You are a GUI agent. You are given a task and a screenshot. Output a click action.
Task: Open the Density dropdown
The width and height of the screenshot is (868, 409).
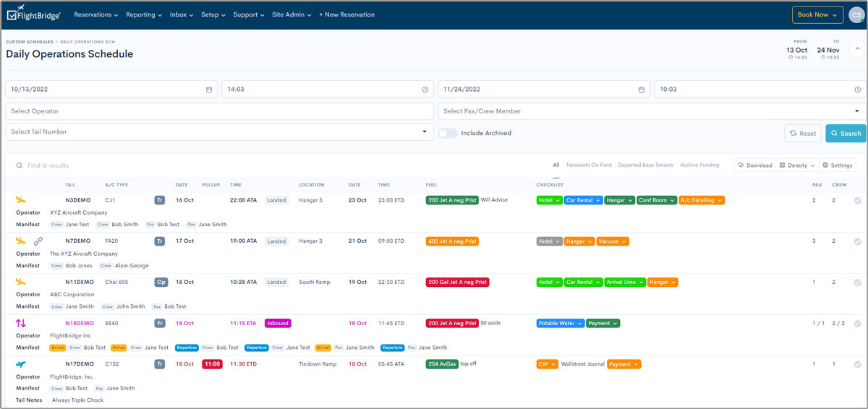tap(798, 165)
